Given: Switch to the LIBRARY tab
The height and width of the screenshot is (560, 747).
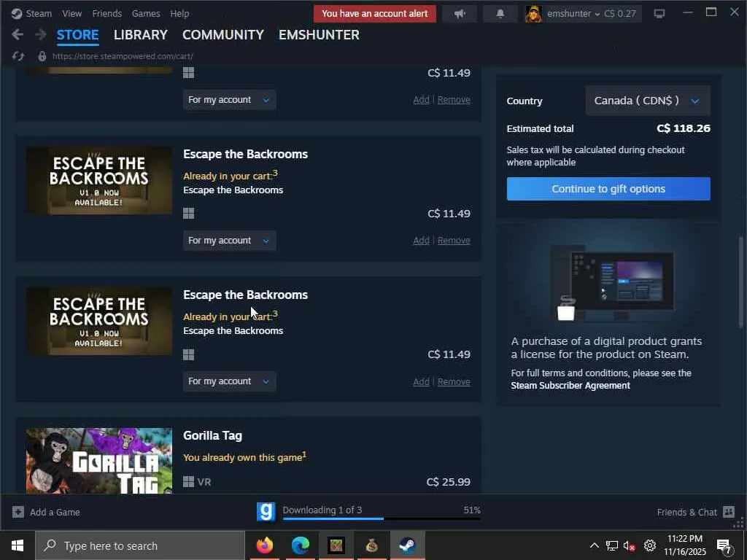Looking at the screenshot, I should click(x=141, y=35).
